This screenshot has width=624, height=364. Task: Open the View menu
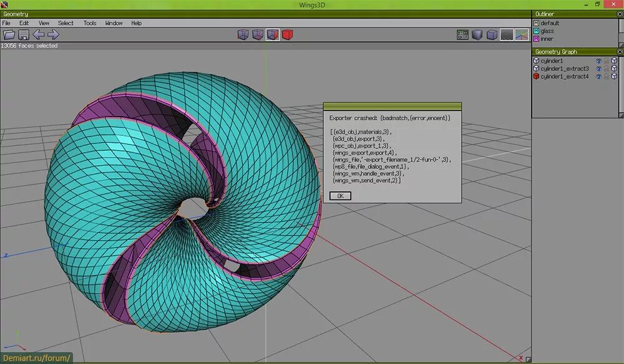pos(43,22)
